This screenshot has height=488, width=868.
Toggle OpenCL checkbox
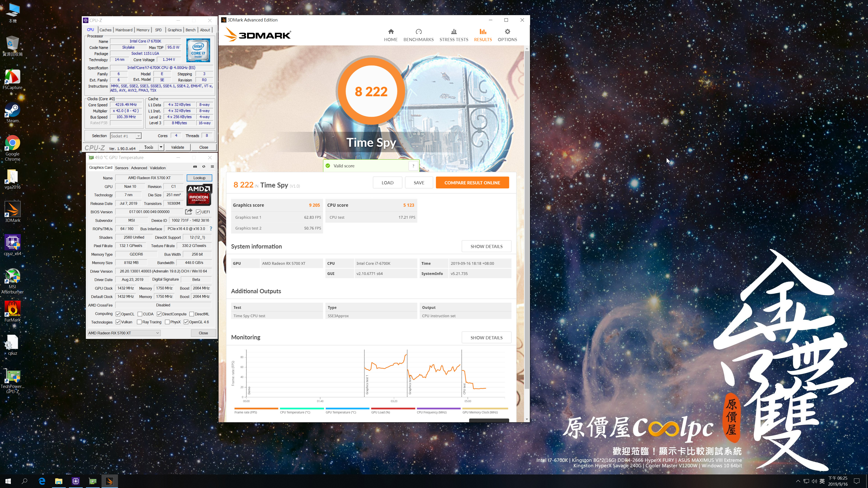118,314
